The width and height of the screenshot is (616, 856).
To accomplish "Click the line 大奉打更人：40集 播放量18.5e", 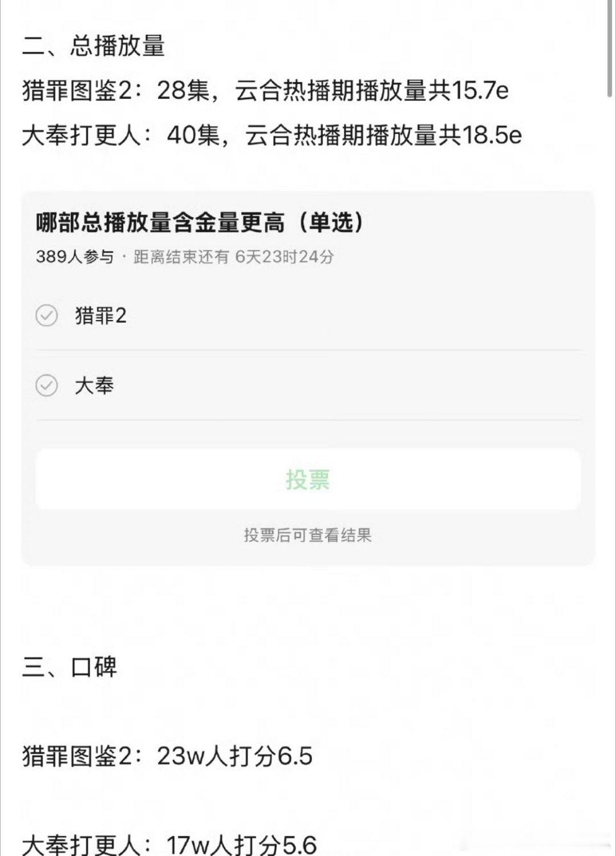I will coord(272,136).
